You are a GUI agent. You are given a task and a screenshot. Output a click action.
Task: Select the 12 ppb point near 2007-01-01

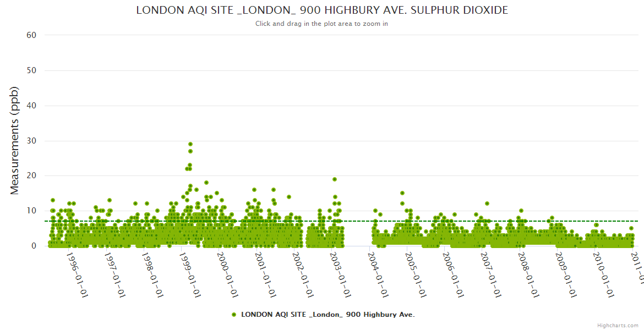coord(487,204)
